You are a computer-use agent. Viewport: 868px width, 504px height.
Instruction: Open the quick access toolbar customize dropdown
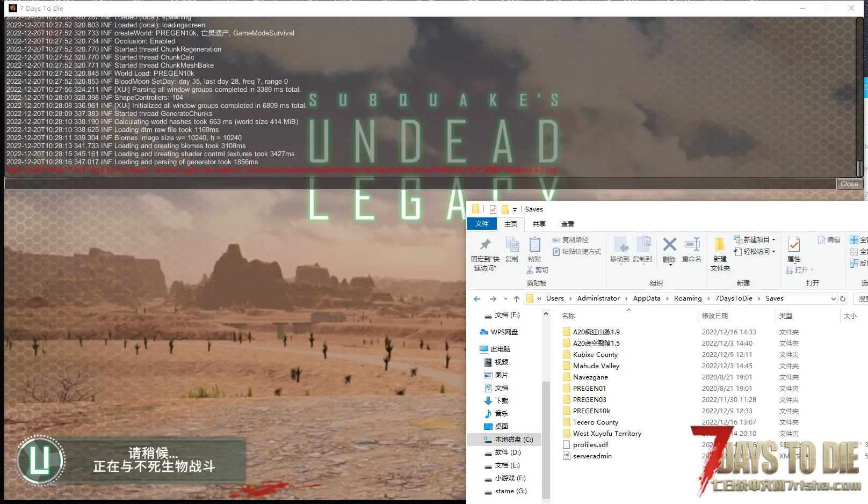515,209
